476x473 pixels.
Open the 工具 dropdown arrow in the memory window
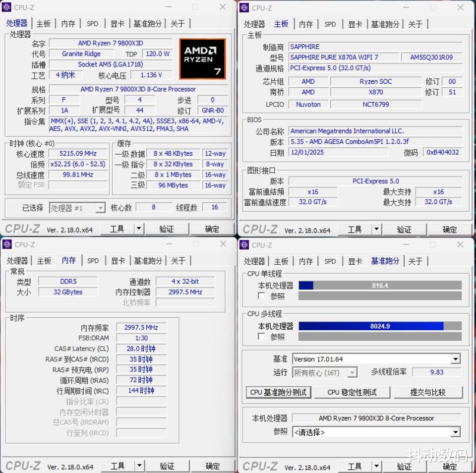click(x=139, y=466)
